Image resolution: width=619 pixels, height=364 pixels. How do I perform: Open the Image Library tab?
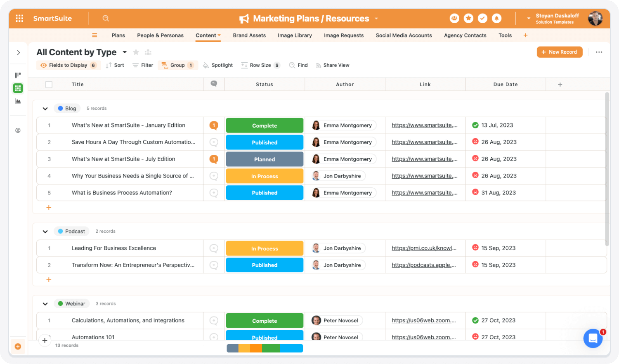295,35
